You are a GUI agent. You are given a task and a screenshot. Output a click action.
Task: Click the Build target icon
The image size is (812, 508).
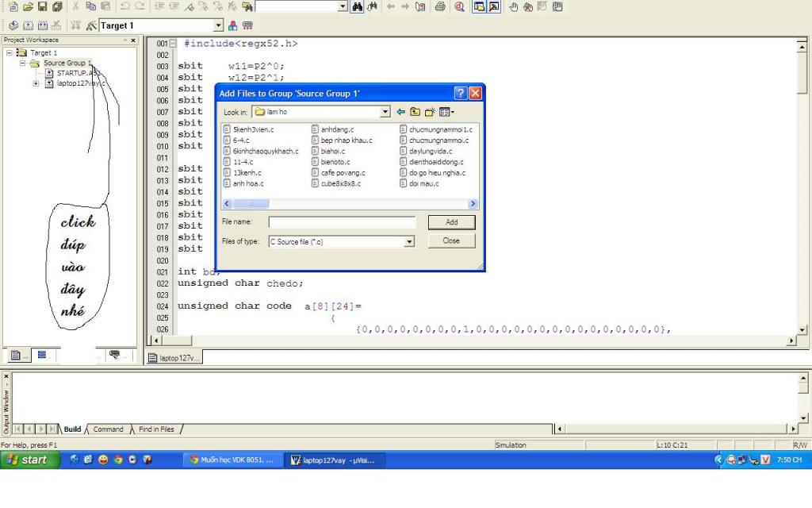pyautogui.click(x=28, y=25)
